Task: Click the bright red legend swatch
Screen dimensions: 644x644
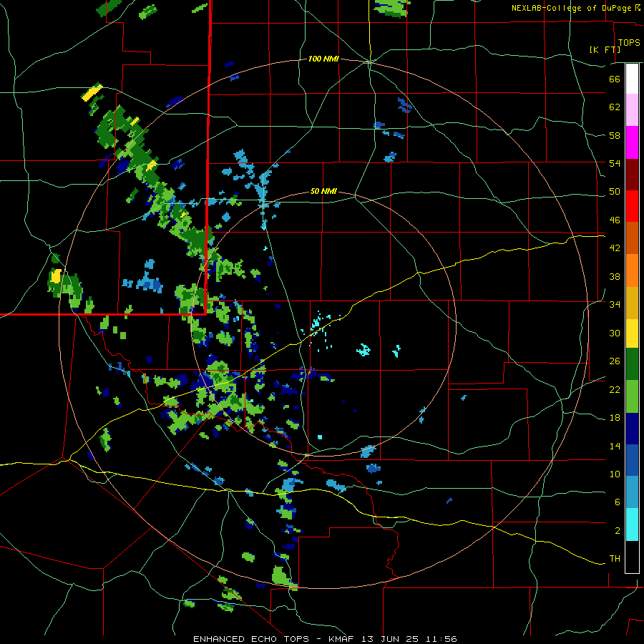Action: (632, 206)
